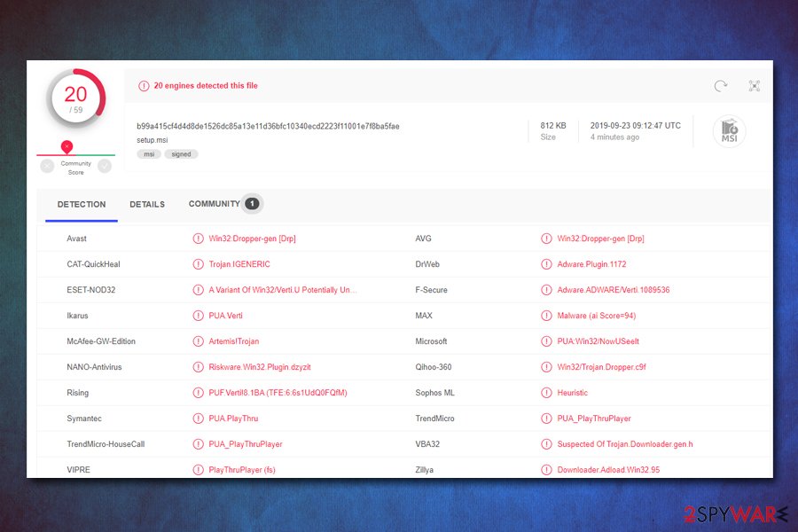The image size is (798, 532).
Task: Click warning icon for Symantec detection
Action: 198,419
